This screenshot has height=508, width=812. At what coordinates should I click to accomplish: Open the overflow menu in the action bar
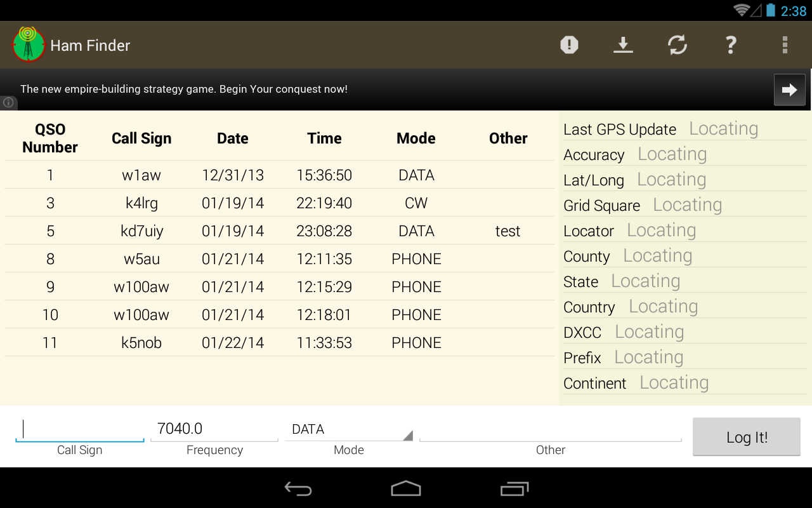click(785, 44)
